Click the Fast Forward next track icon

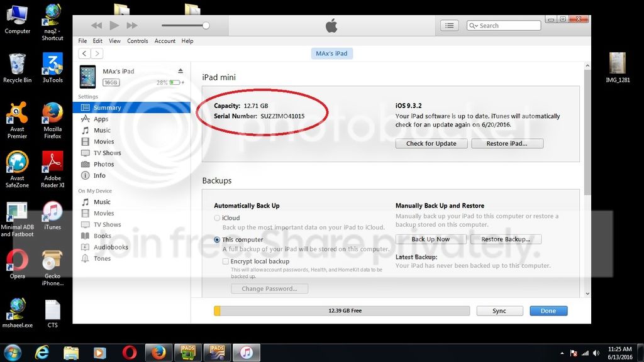coord(131,25)
